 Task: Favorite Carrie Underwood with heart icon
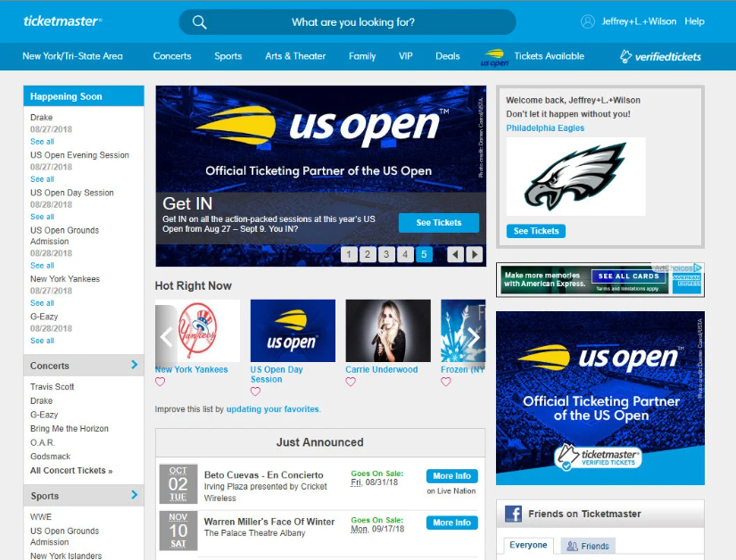(351, 382)
